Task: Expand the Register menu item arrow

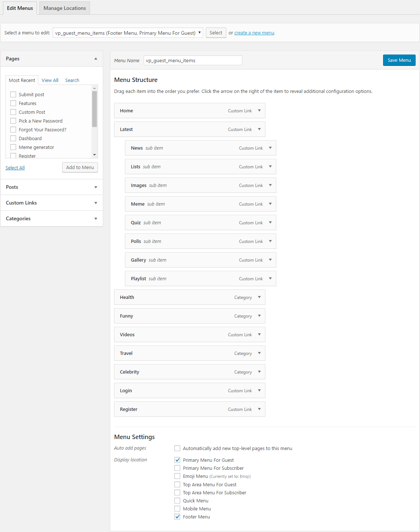Action: (259, 409)
